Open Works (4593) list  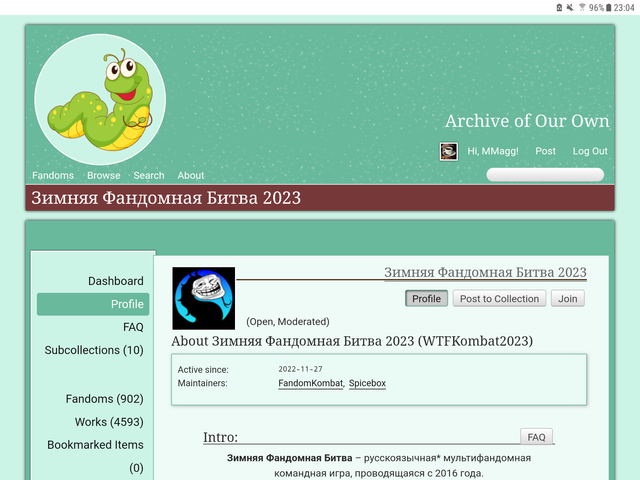[109, 422]
